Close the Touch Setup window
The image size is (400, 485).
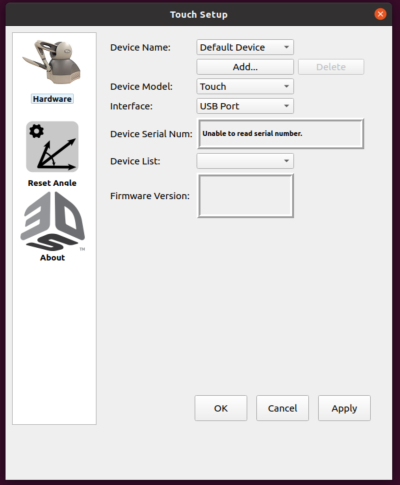click(380, 14)
